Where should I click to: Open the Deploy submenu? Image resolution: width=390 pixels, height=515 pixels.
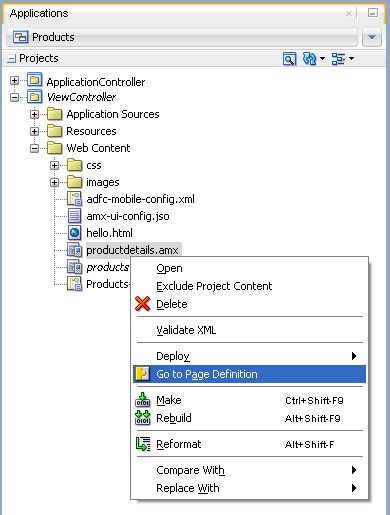pyautogui.click(x=249, y=356)
